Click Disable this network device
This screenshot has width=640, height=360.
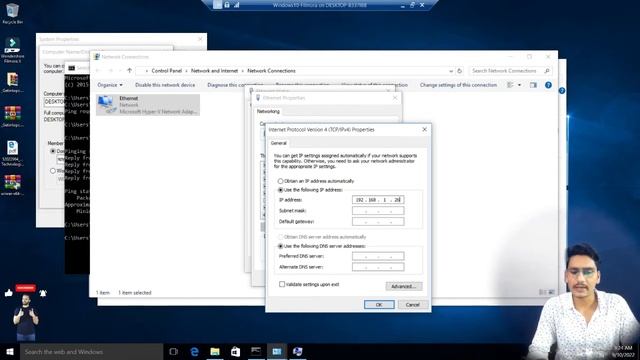click(x=165, y=85)
